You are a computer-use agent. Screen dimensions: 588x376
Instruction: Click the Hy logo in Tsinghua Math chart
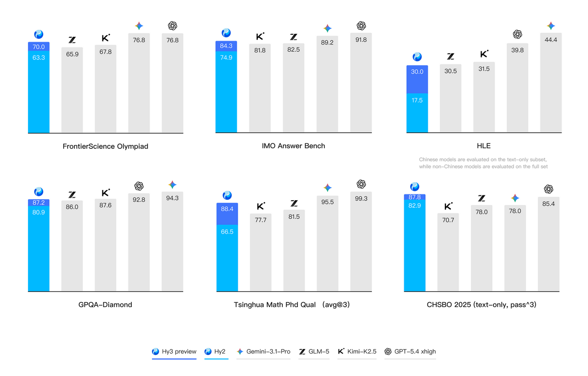coord(227,195)
